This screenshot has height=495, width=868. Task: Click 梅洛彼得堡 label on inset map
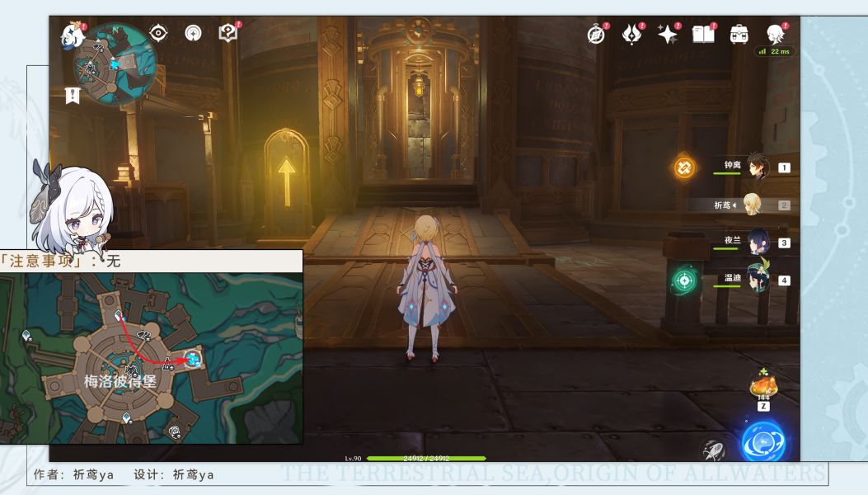120,381
